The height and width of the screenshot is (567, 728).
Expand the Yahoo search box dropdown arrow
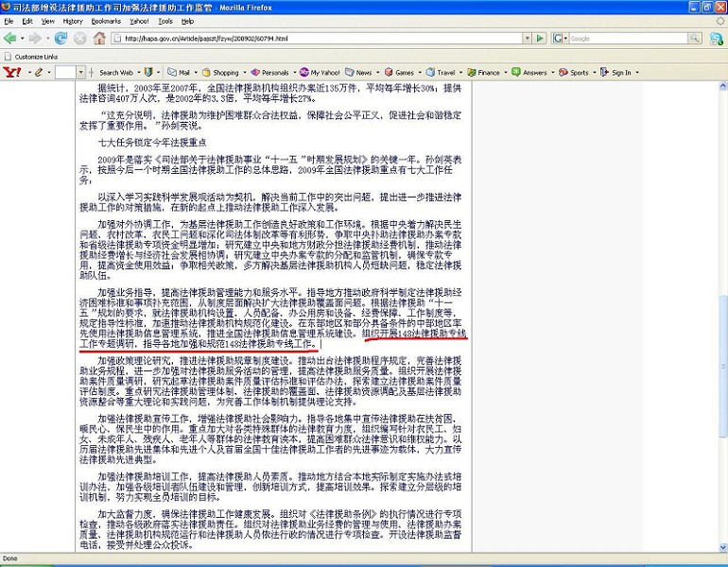coord(80,73)
